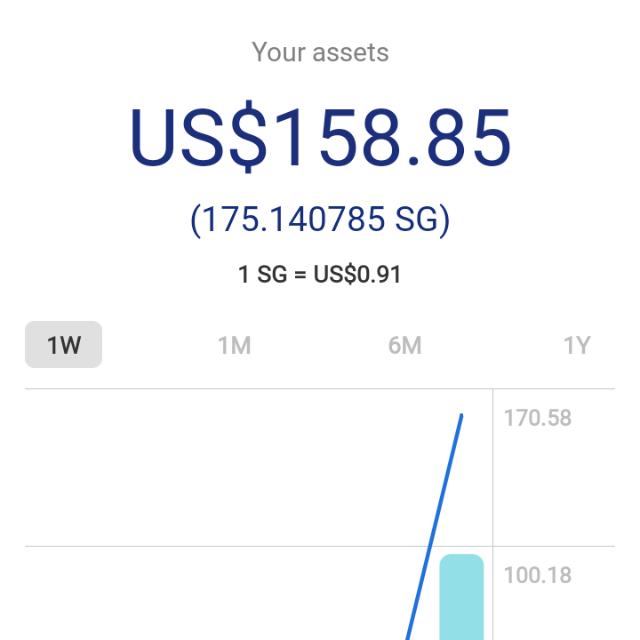640x640 pixels.
Task: Click the chart's top border line under the tabs
Action: [250, 389]
